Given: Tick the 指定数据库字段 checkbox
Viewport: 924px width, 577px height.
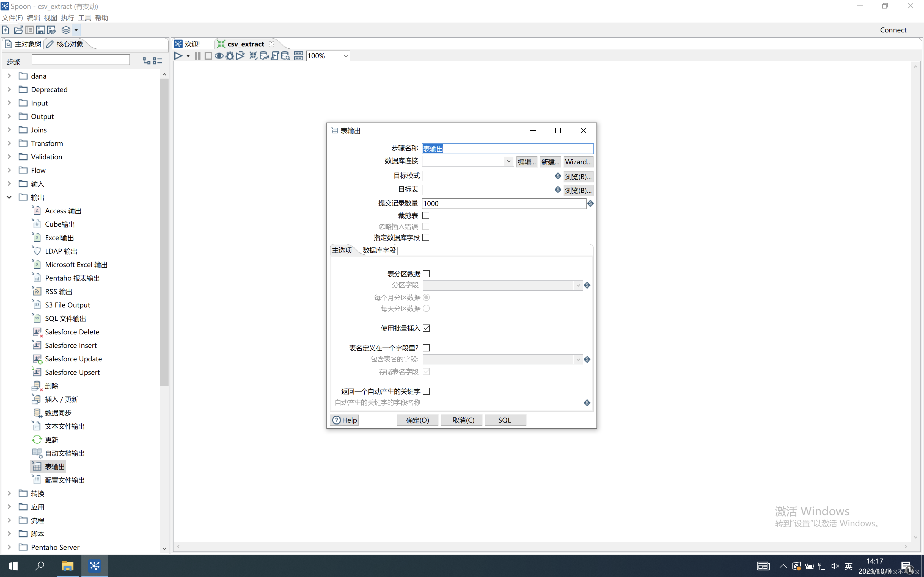Looking at the screenshot, I should [x=426, y=237].
